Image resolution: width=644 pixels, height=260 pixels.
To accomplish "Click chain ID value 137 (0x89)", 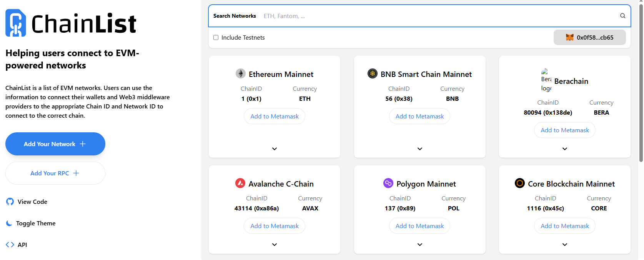I will (x=400, y=208).
